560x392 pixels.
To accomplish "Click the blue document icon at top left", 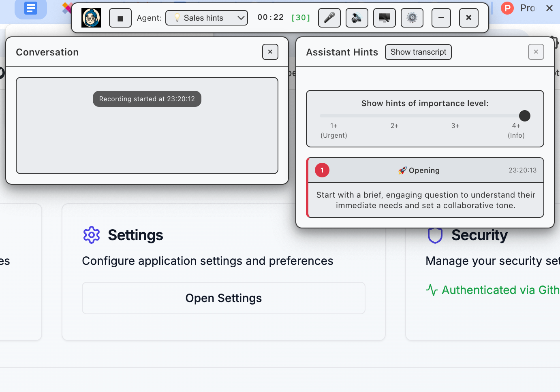I will [x=31, y=8].
